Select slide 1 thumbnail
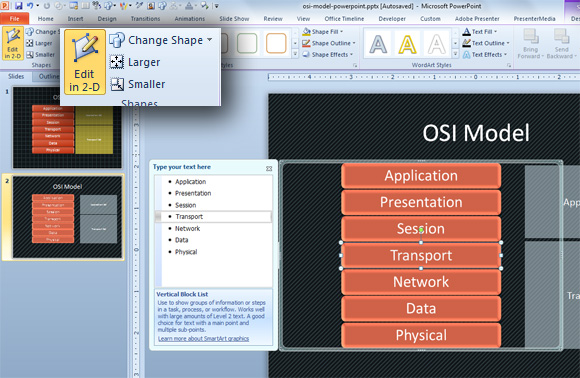 67,127
